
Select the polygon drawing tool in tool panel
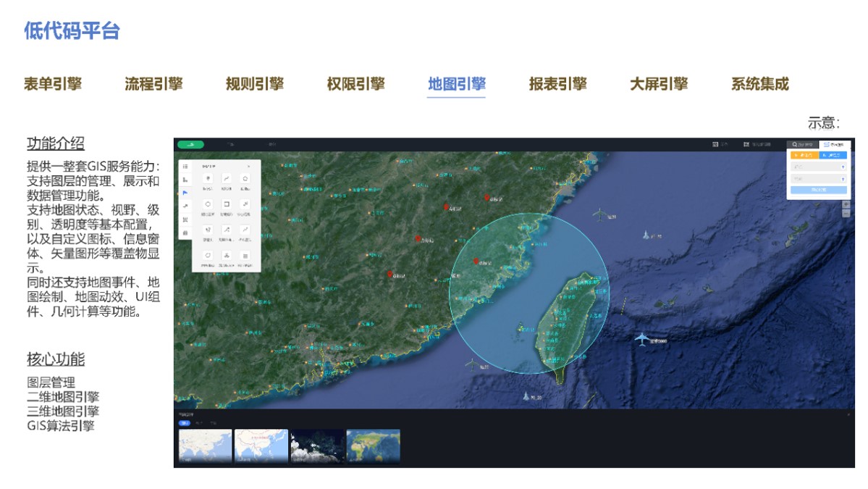pos(245,178)
